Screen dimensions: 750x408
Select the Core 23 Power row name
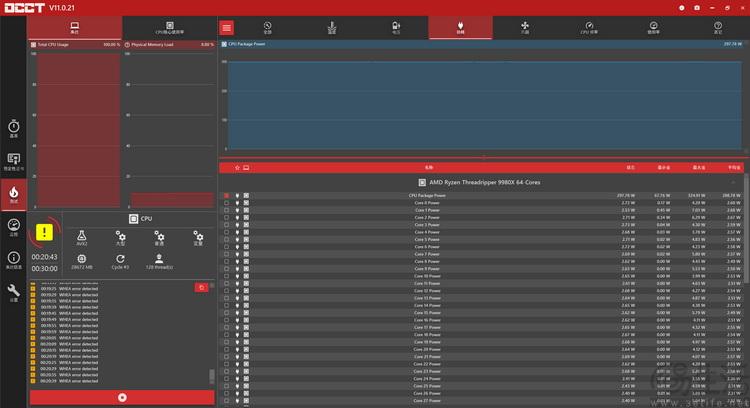tap(427, 371)
